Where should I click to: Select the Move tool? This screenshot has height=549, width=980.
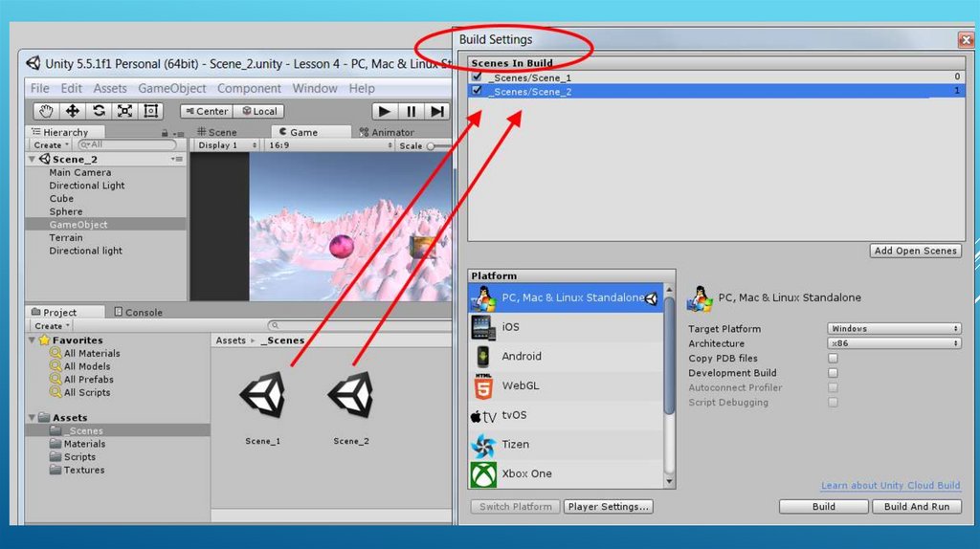(x=73, y=111)
